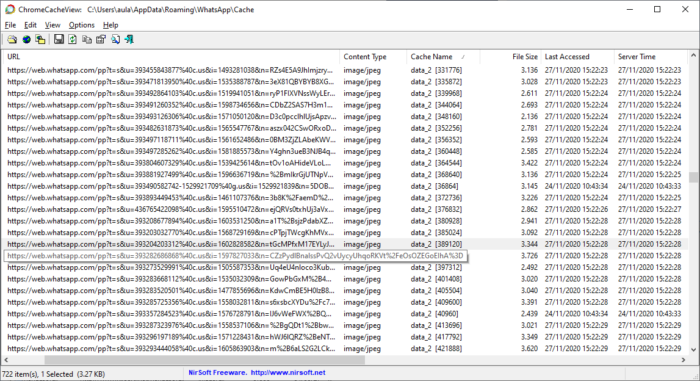Select the URL containing u=393287323976

(171, 326)
